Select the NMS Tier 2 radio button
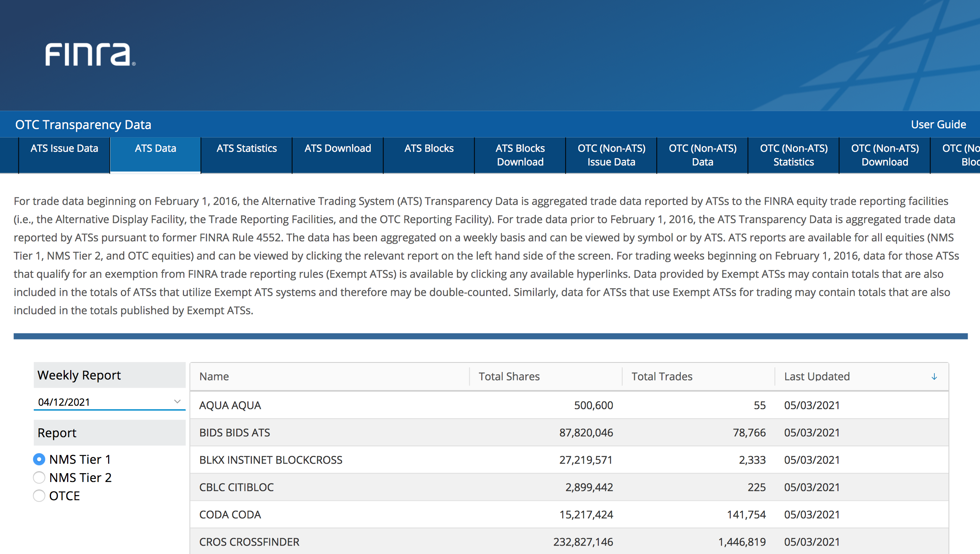980x554 pixels. pyautogui.click(x=39, y=477)
